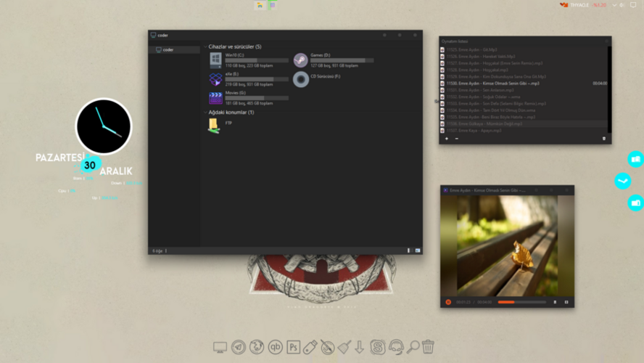Play Tam Dört Yıl Olmuş Dün track

[x=524, y=110]
